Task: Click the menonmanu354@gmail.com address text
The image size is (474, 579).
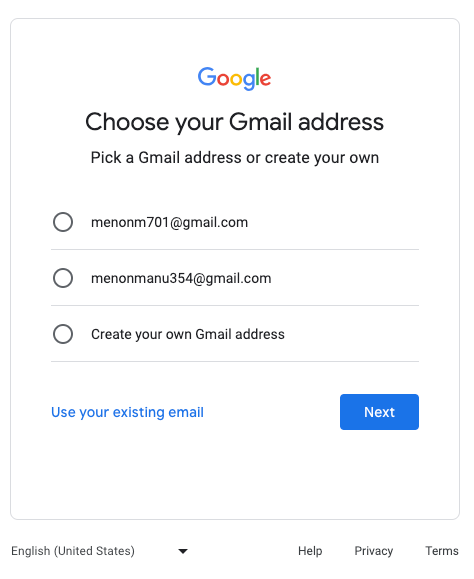Action: (x=181, y=278)
